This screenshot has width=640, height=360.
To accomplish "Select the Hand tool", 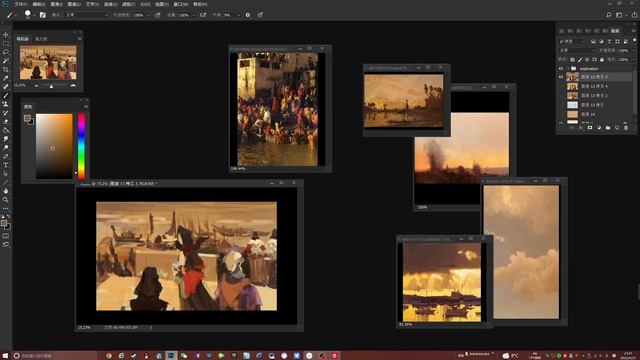I will point(6,191).
